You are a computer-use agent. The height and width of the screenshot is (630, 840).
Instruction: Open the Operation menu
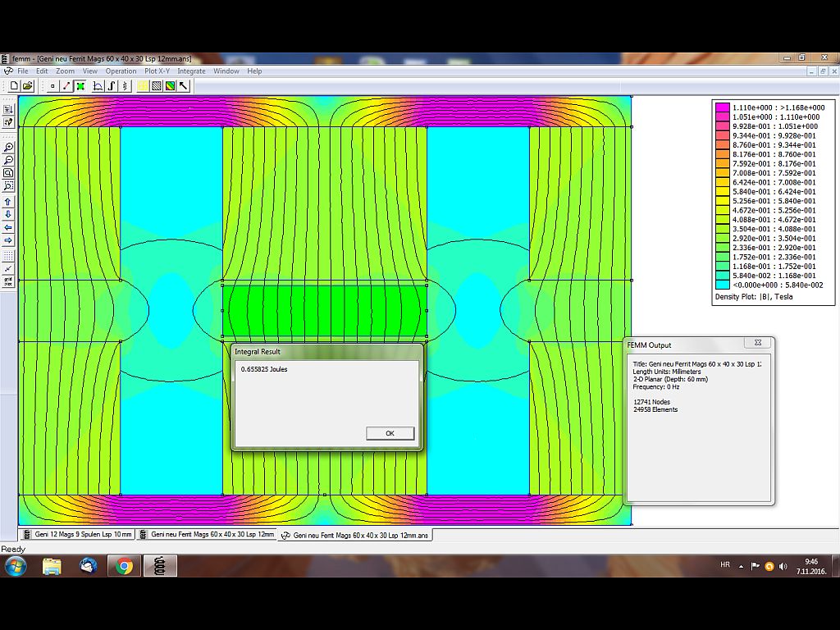click(x=121, y=71)
